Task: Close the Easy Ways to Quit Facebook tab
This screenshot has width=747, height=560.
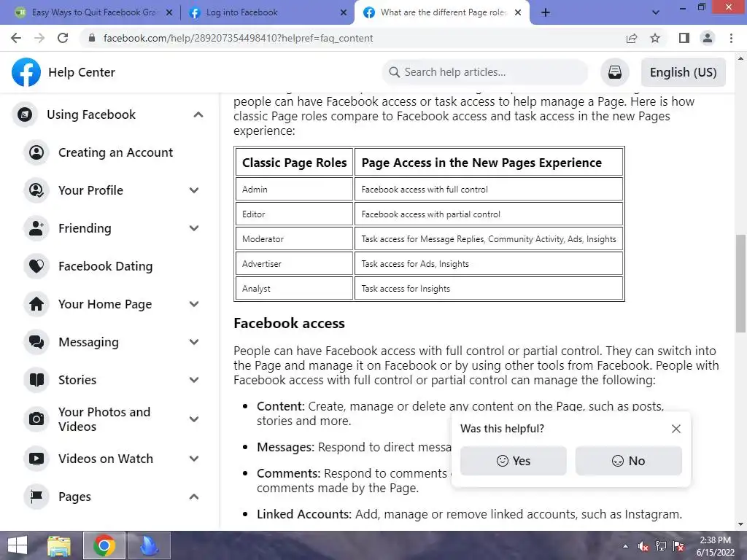Action: coord(169,12)
